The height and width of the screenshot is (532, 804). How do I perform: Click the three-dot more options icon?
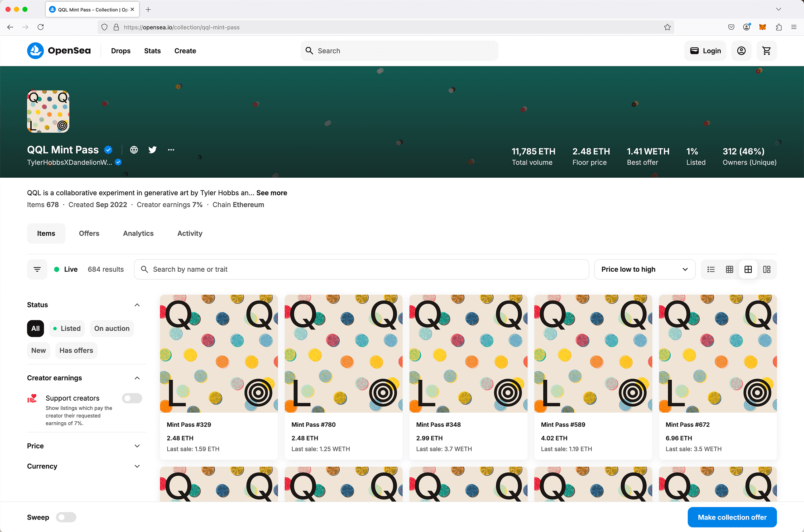pos(171,150)
